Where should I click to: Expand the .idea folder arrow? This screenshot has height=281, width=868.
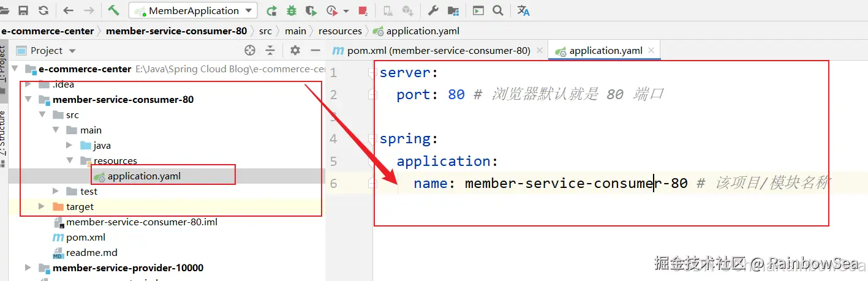tap(28, 84)
